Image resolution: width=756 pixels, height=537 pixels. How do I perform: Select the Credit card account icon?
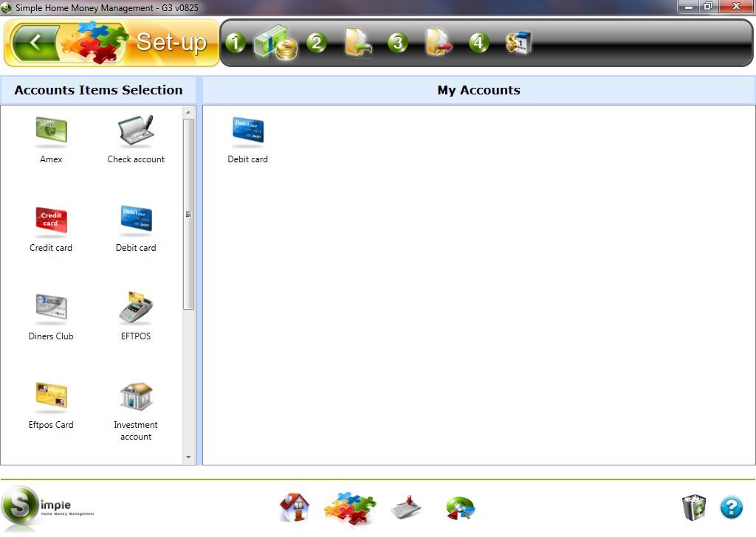pyautogui.click(x=50, y=219)
